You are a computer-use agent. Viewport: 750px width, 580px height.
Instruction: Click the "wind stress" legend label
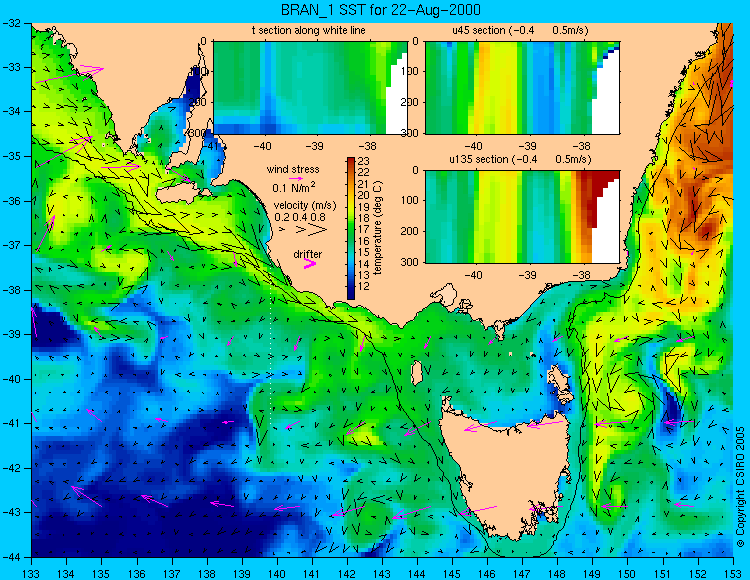[293, 169]
